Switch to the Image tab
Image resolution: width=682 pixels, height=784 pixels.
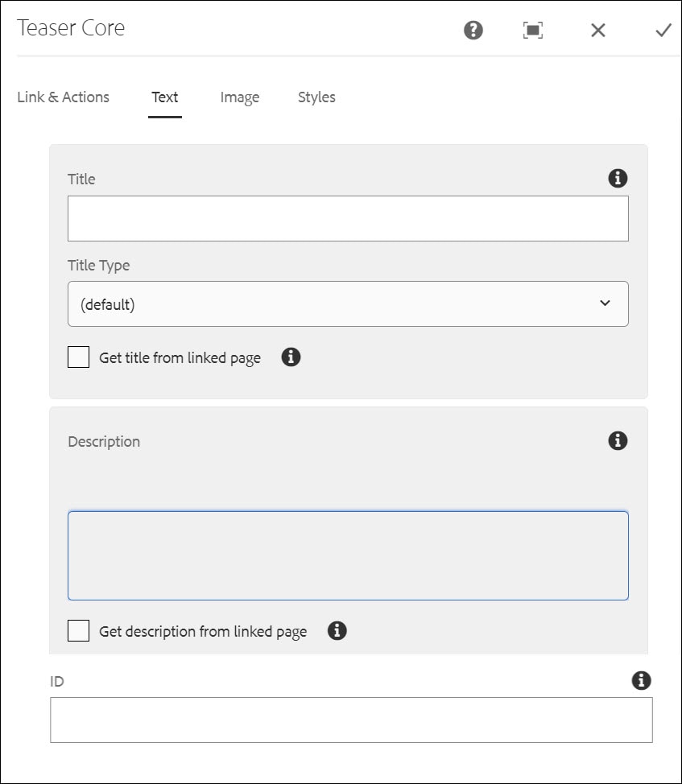239,97
